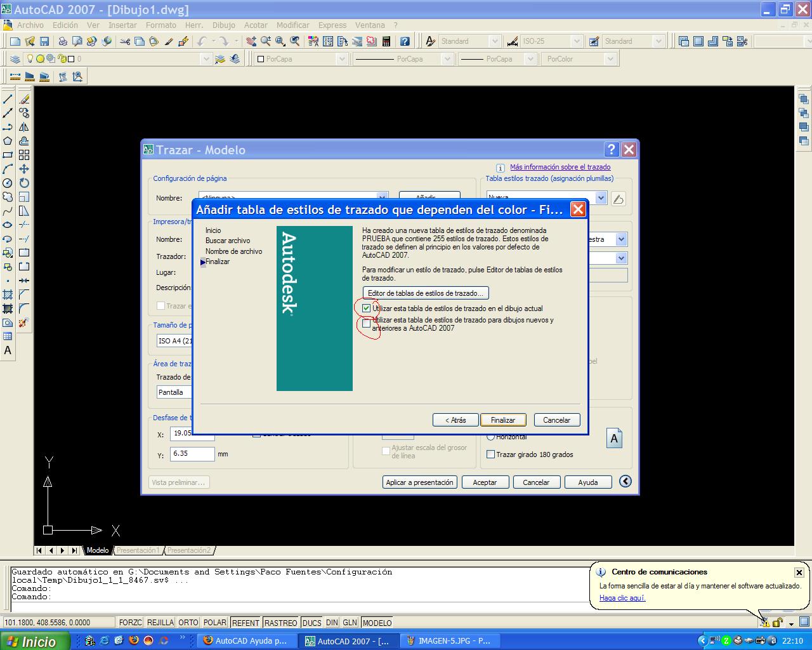Click the plot style table edit icon
The width and height of the screenshot is (812, 650).
[619, 199]
